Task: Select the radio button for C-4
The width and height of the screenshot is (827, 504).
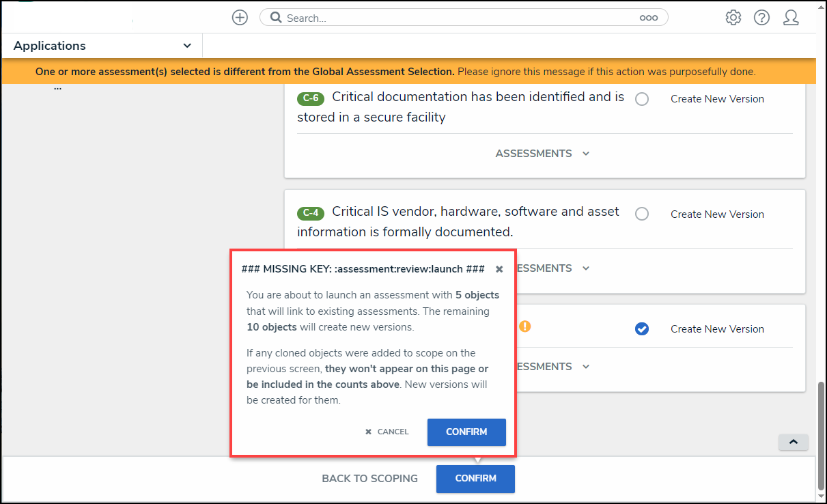Action: (642, 214)
